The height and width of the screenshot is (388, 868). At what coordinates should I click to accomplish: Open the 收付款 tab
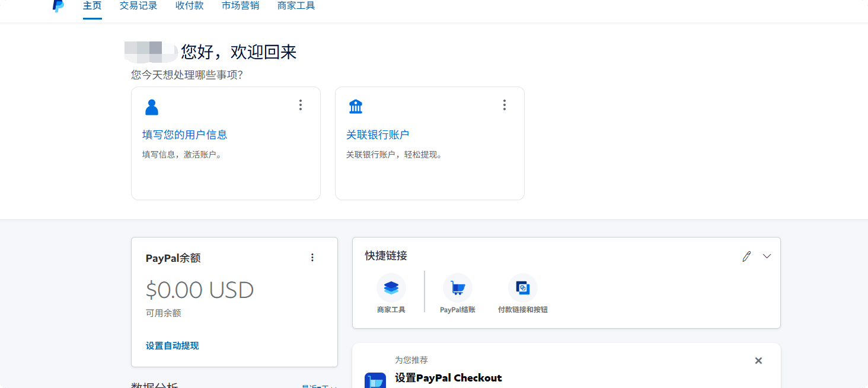click(190, 6)
